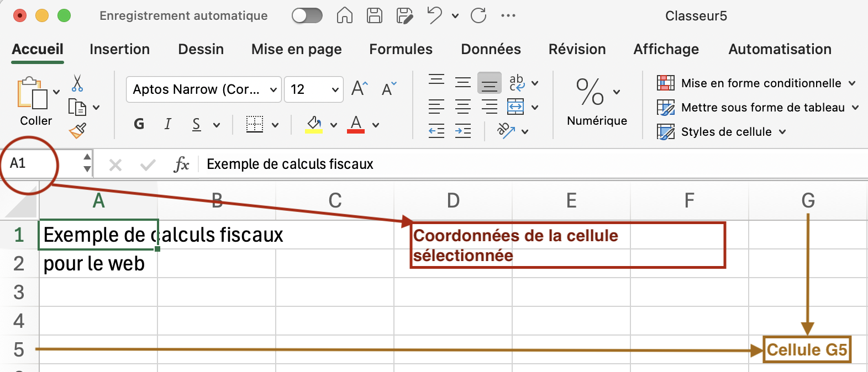The width and height of the screenshot is (868, 372).
Task: Click the increase indent icon
Action: pos(463,131)
